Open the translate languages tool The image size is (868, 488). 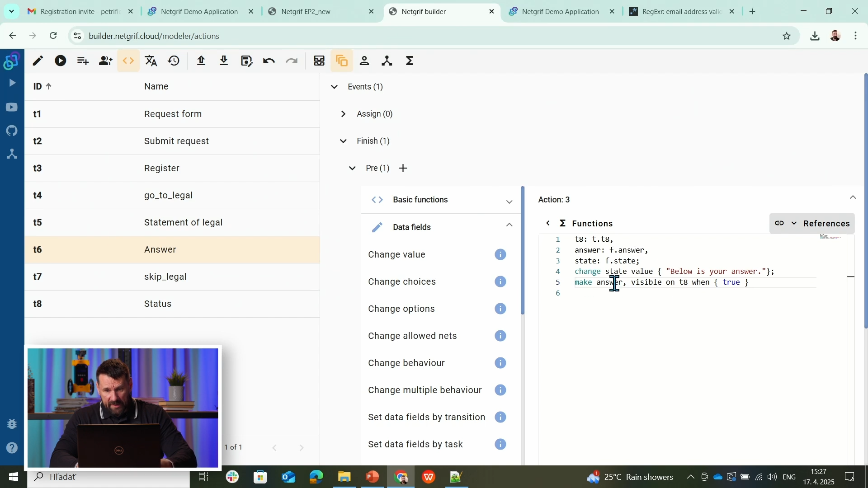[151, 61]
